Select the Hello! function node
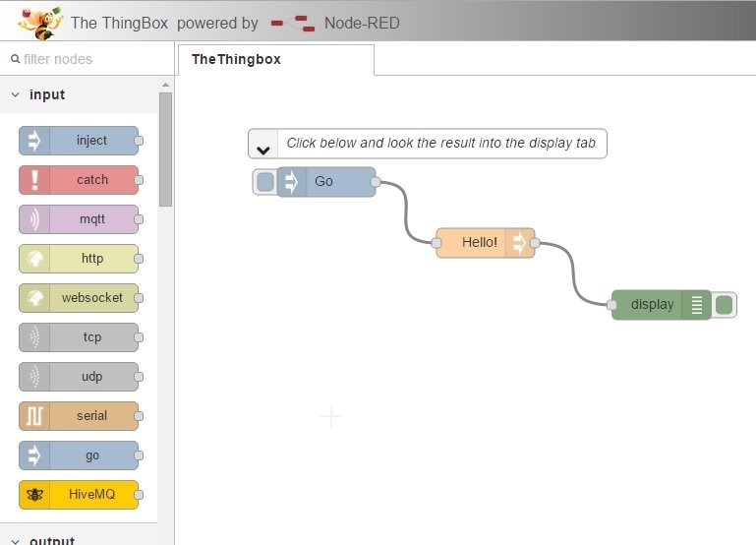This screenshot has height=545, width=756. pyautogui.click(x=480, y=242)
